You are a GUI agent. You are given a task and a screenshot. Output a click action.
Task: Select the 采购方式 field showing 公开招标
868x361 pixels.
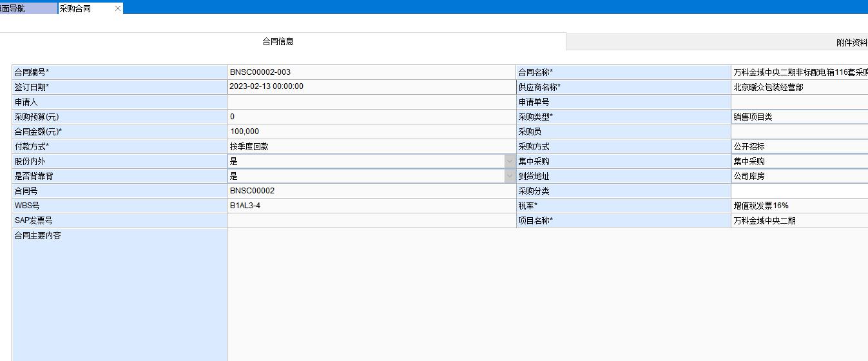(x=799, y=146)
